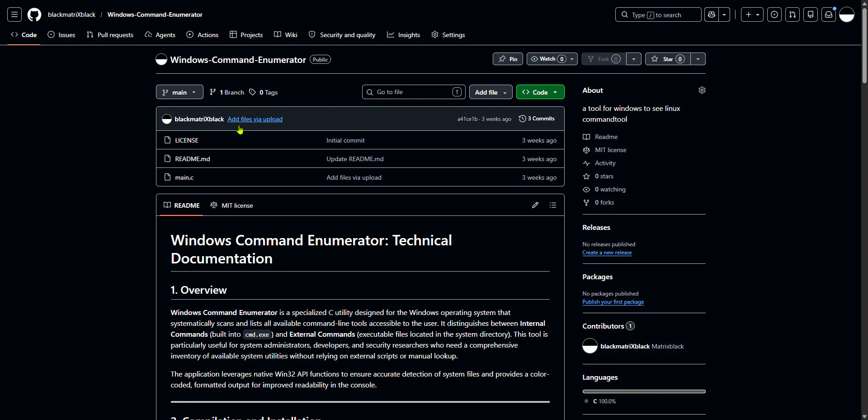
Task: Click the book icon beside Readme
Action: [x=586, y=137]
